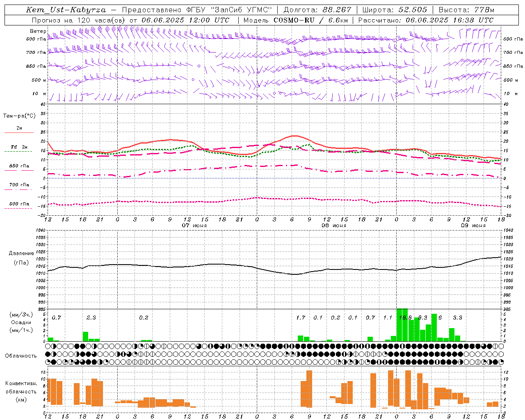This screenshot has height=420, width=525.
Task: Select the 9.3 precipitation total
Action: (x=423, y=317)
